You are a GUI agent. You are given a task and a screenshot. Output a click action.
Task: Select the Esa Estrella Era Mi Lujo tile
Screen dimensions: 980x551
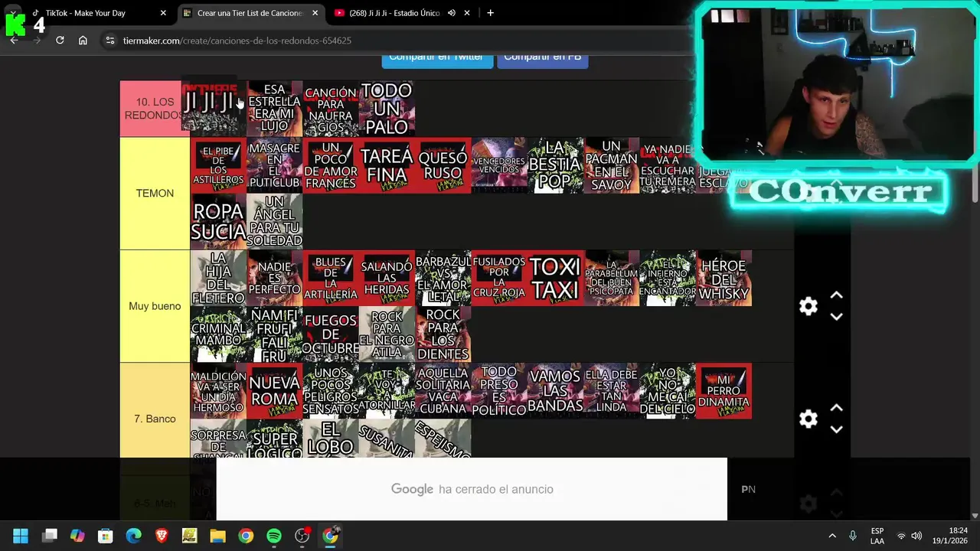pyautogui.click(x=274, y=109)
